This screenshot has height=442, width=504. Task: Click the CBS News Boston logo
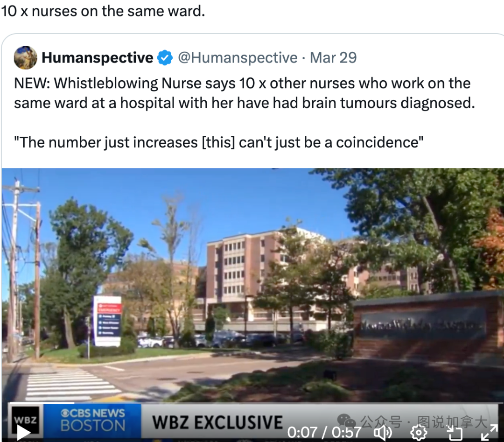(x=92, y=420)
